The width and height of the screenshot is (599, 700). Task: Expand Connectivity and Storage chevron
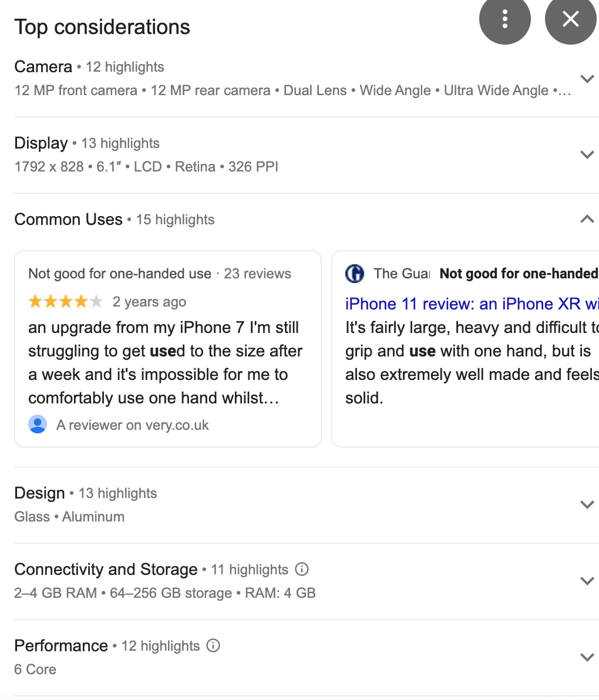click(x=587, y=581)
